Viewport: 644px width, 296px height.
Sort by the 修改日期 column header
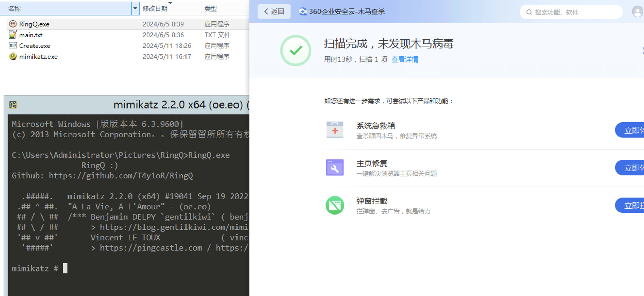[155, 9]
